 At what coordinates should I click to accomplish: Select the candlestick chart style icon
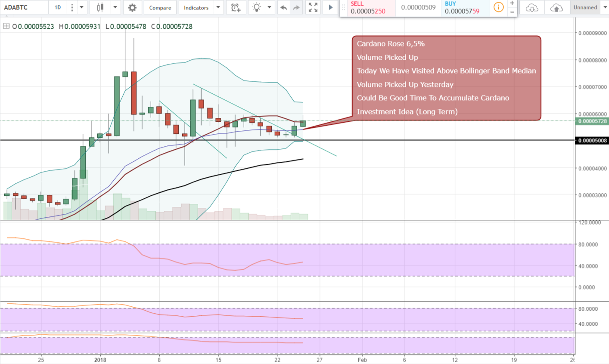(100, 7)
